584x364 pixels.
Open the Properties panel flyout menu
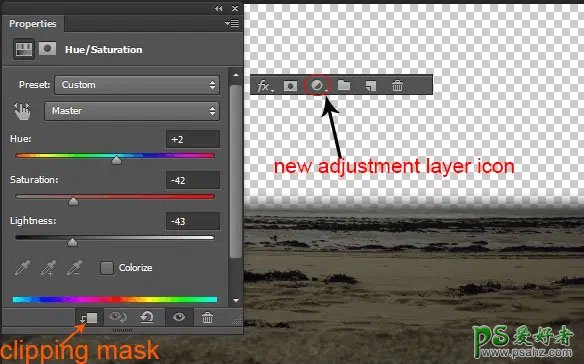coord(232,23)
